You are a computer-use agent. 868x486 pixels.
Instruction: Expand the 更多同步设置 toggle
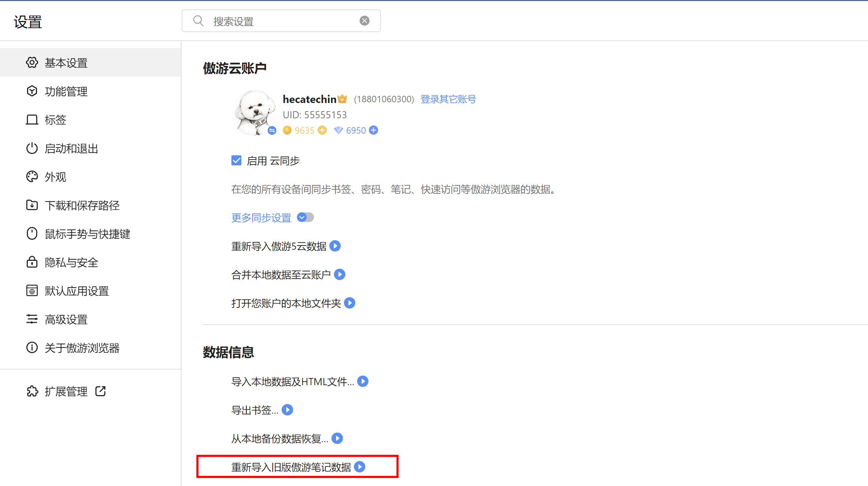(305, 217)
